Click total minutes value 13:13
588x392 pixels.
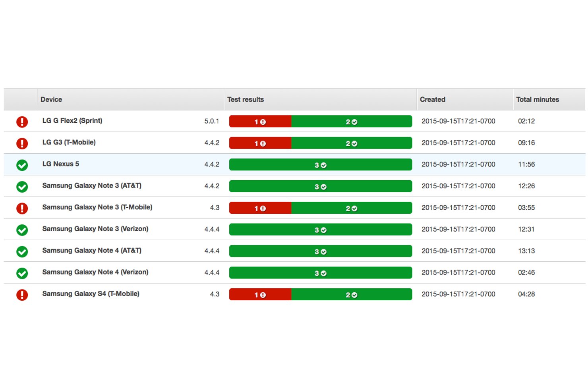(x=526, y=251)
